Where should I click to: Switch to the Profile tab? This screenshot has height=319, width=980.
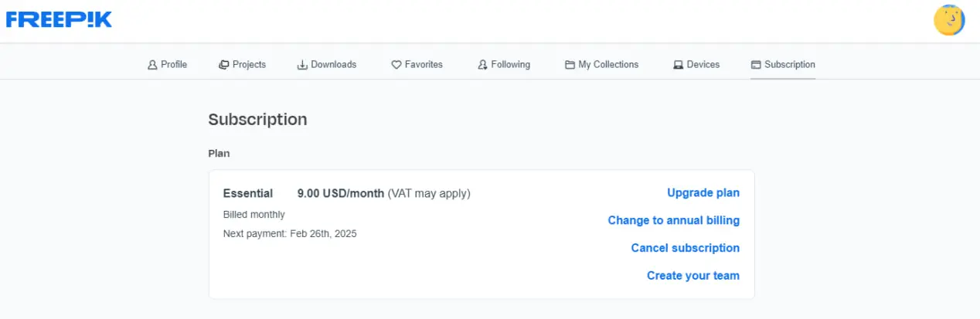click(x=167, y=65)
